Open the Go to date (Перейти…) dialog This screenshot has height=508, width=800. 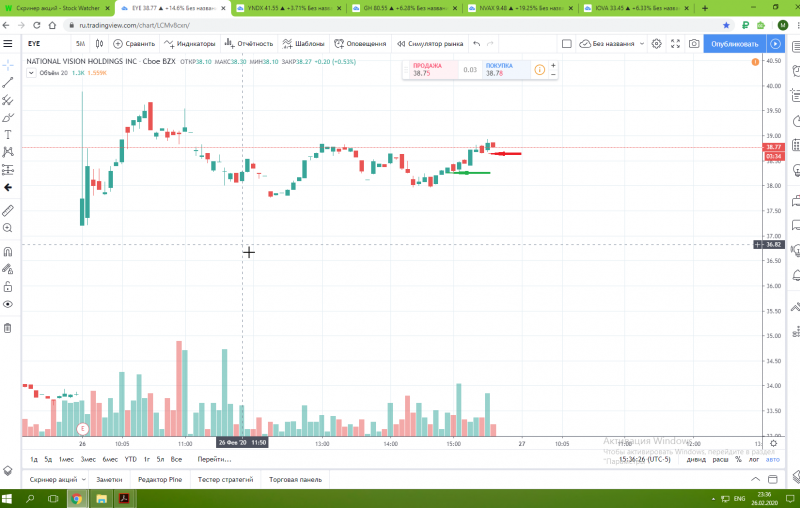click(x=214, y=459)
